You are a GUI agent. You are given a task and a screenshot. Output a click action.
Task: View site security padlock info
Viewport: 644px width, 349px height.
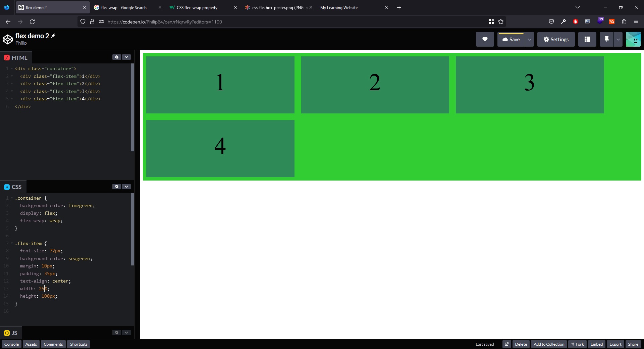(x=92, y=21)
